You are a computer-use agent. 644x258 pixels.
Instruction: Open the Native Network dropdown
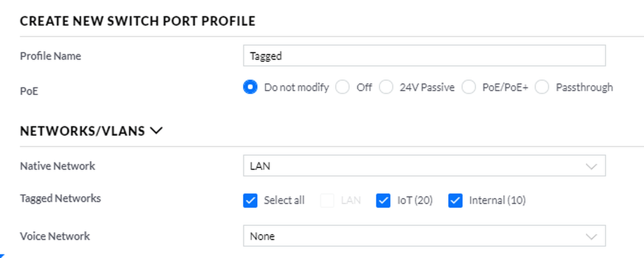[x=424, y=166]
